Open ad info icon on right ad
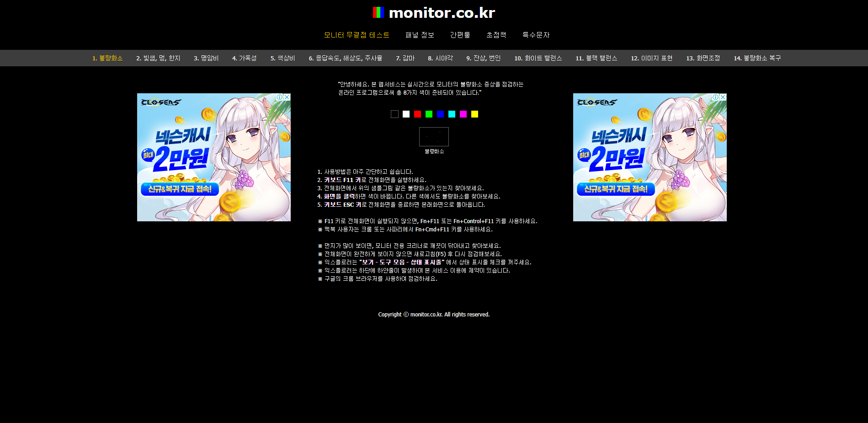Screen dimensions: 868x423 point(715,97)
